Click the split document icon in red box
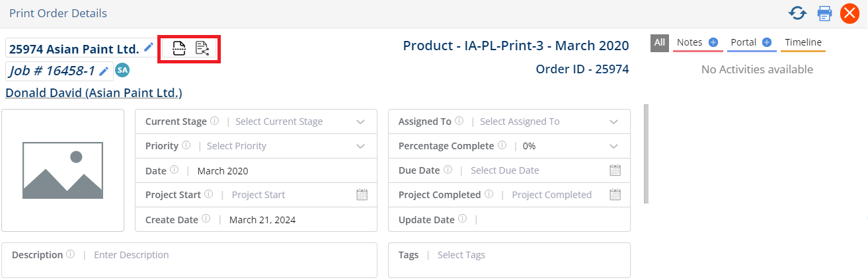Viewport: 868px width, 280px height. pos(178,48)
